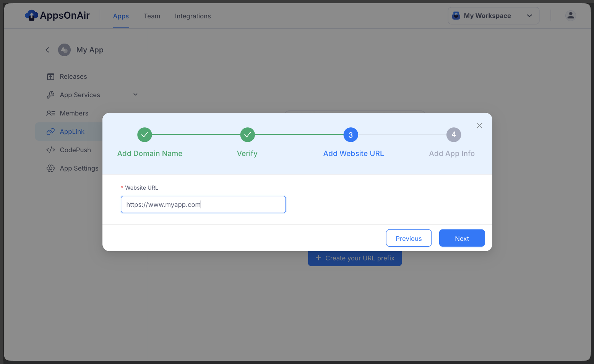Open the user profile icon

571,15
